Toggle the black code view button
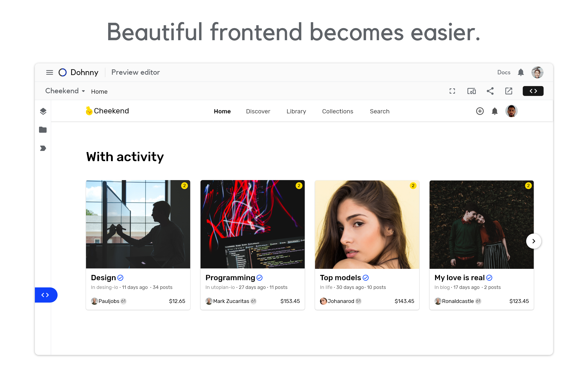 (x=533, y=91)
